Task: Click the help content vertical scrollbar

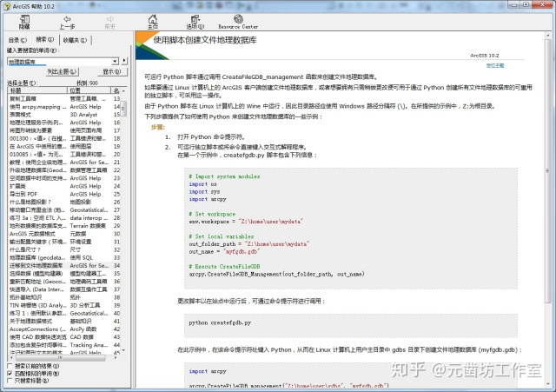Action: [548, 170]
